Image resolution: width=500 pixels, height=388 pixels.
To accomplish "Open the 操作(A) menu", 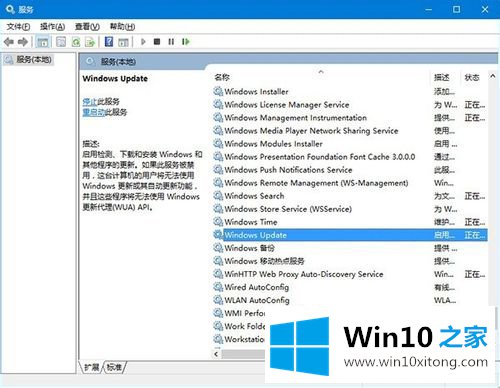I will pos(52,26).
